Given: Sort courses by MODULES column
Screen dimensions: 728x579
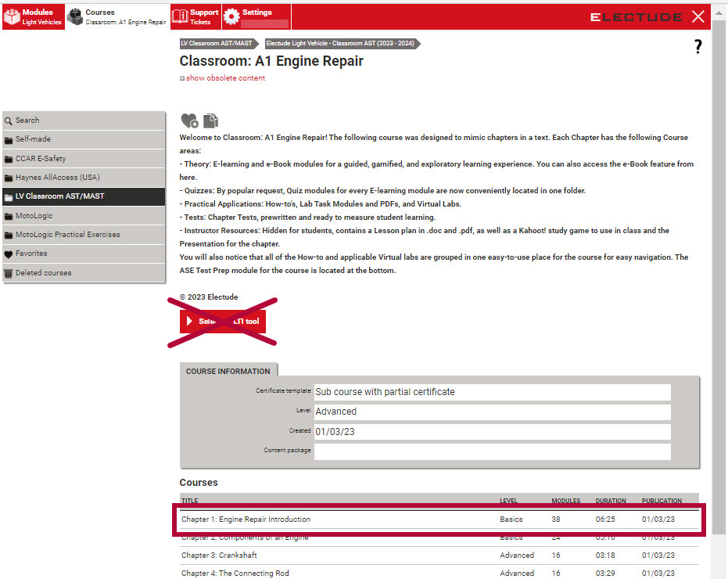Looking at the screenshot, I should tap(565, 501).
